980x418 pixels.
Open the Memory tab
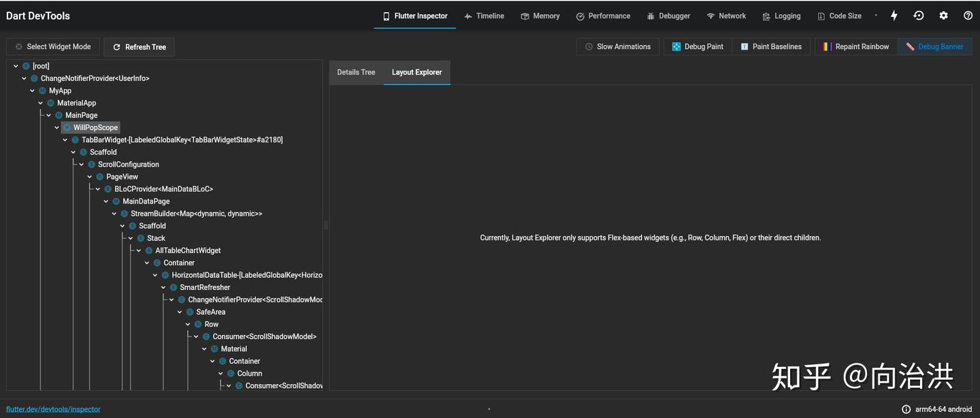click(x=540, y=16)
